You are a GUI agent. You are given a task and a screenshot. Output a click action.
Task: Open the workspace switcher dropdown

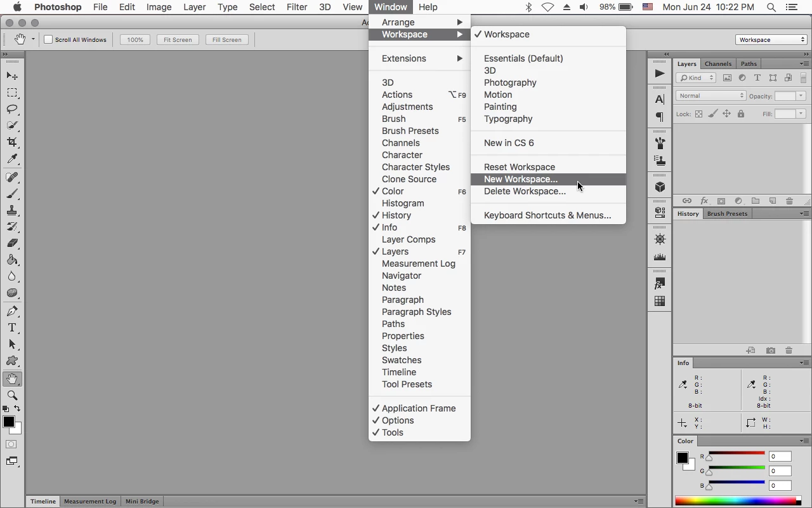pyautogui.click(x=771, y=39)
